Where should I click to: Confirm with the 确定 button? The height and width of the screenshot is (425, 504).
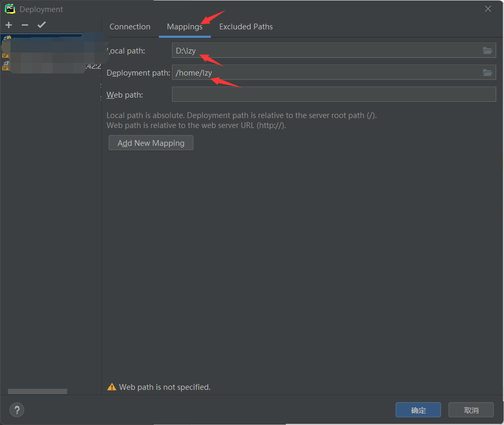click(419, 410)
